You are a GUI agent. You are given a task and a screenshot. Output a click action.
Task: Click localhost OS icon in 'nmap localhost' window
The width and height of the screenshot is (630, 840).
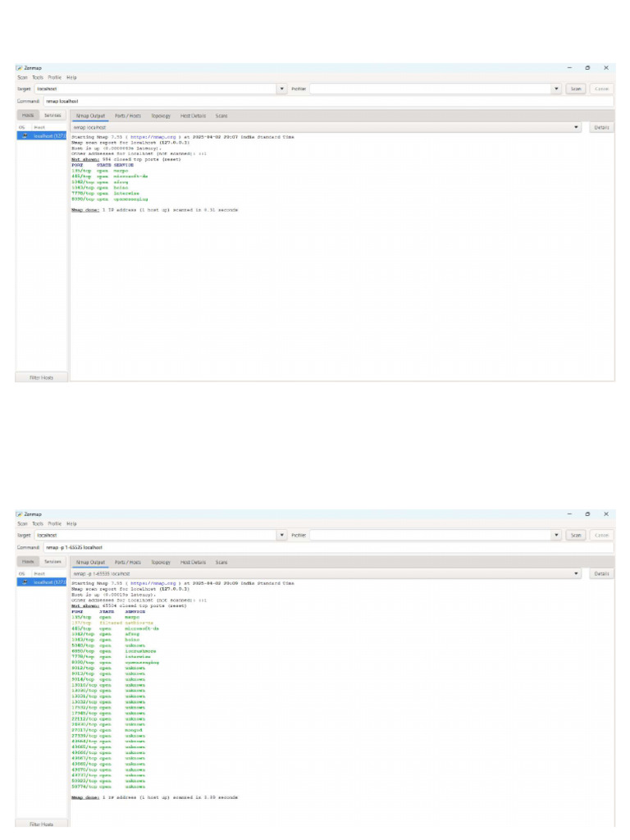25,136
